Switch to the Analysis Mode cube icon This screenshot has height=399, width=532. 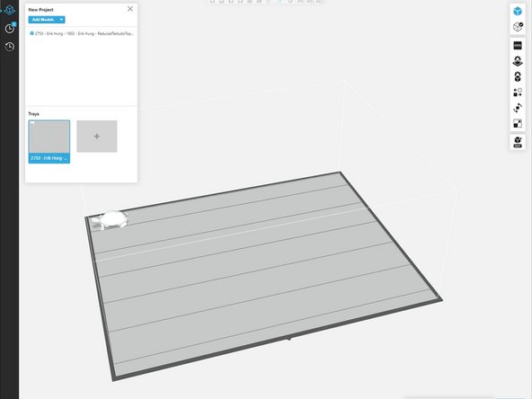517,26
